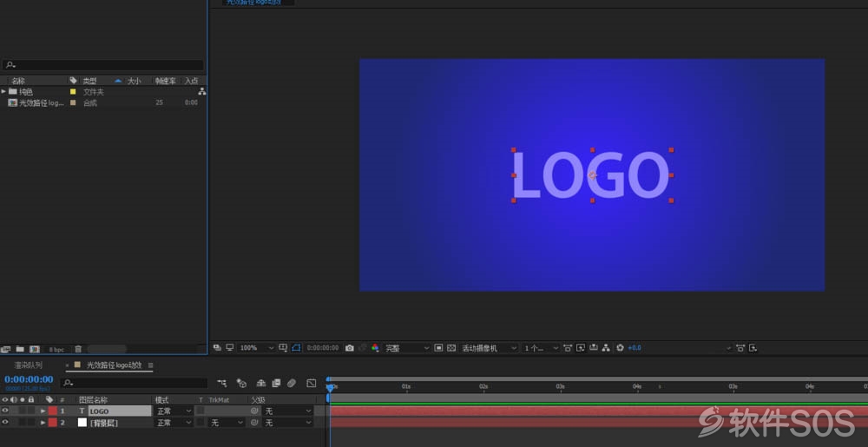Open project flowchart view icon
Screen dimensions: 868x447
[x=202, y=92]
